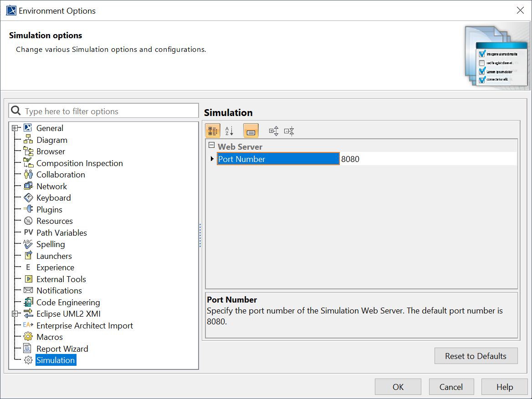Click the Collaboration people icon

28,175
